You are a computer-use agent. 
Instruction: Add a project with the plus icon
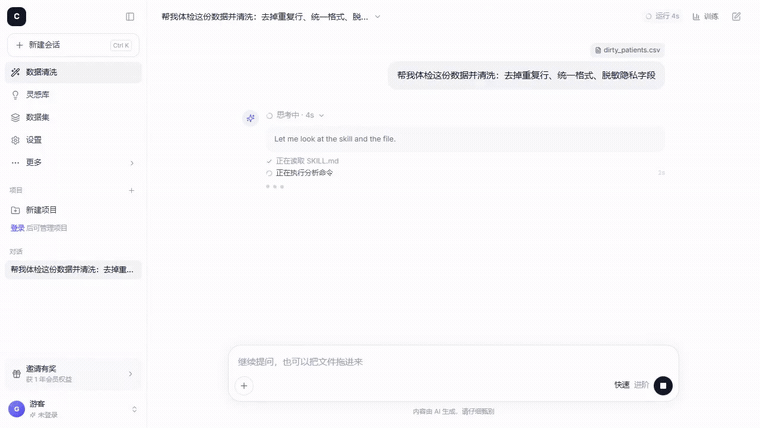tap(131, 190)
